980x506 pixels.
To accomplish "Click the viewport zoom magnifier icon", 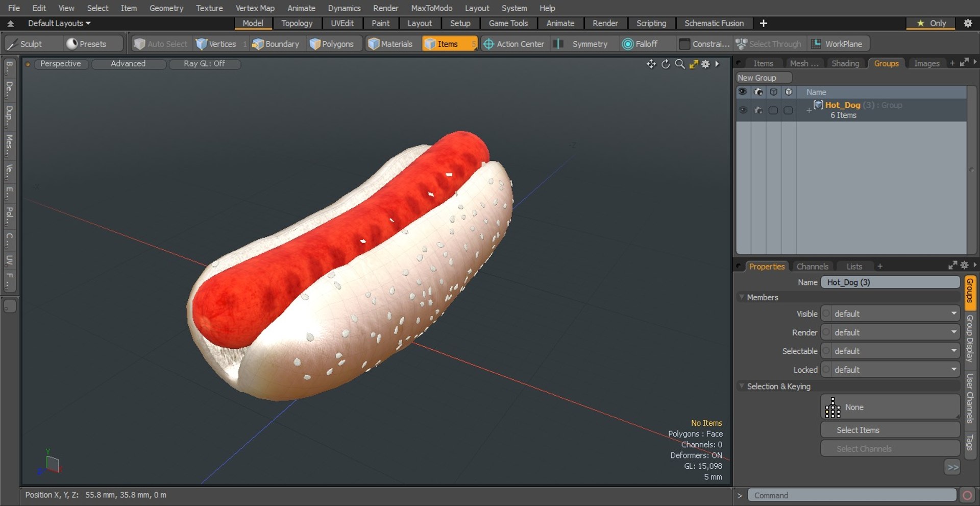I will (x=680, y=64).
